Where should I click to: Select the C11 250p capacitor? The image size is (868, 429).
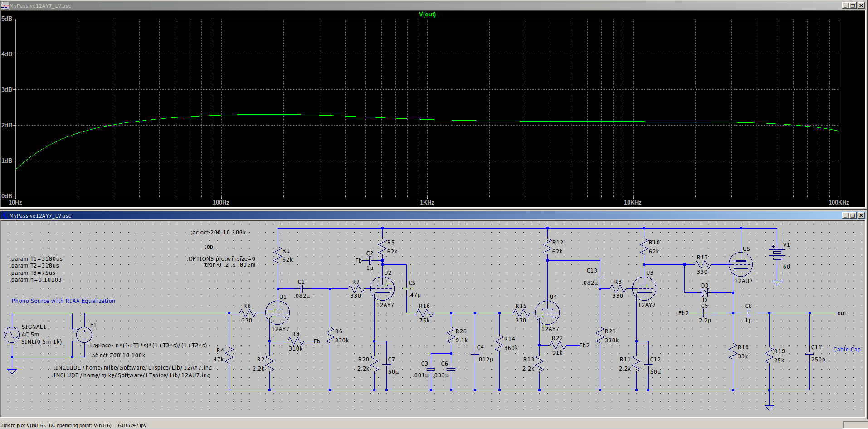tap(809, 353)
